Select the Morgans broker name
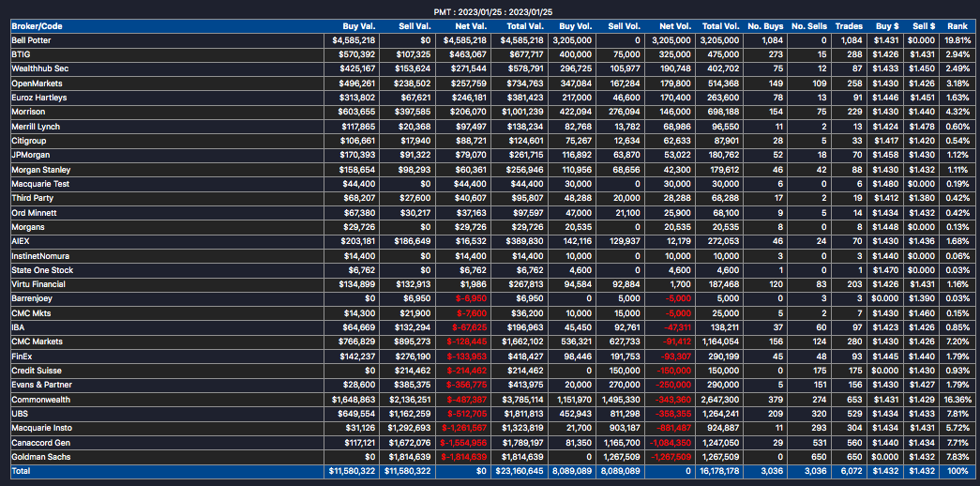Viewport: 980px width, 486px height. 27,227
